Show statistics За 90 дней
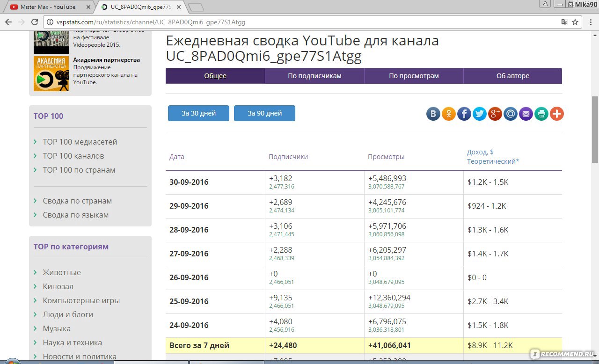599x364 pixels. tap(264, 113)
